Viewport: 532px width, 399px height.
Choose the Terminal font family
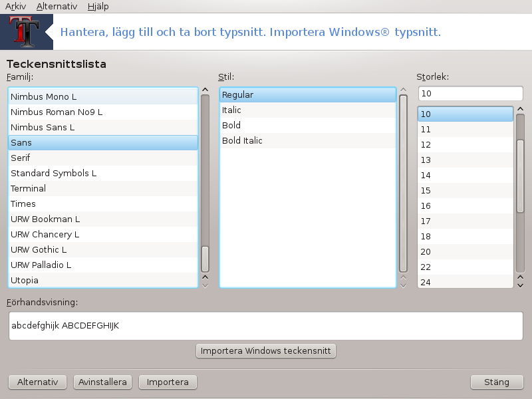point(103,188)
